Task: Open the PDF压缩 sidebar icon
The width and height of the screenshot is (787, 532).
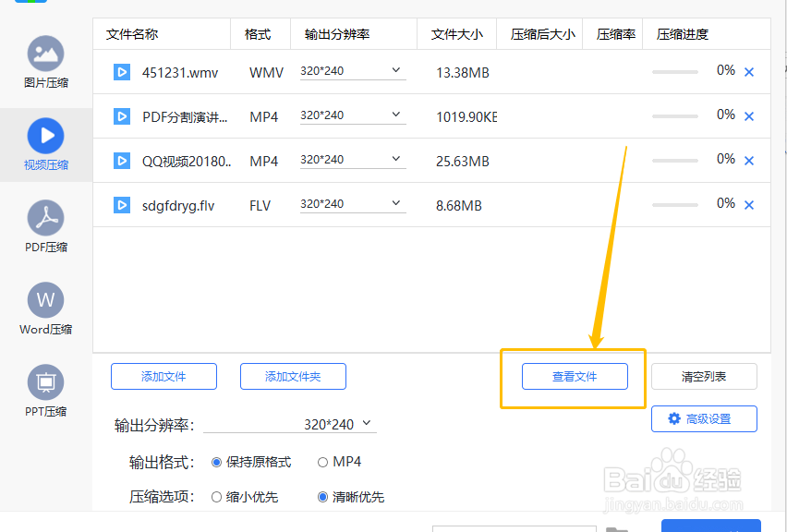Action: (45, 218)
